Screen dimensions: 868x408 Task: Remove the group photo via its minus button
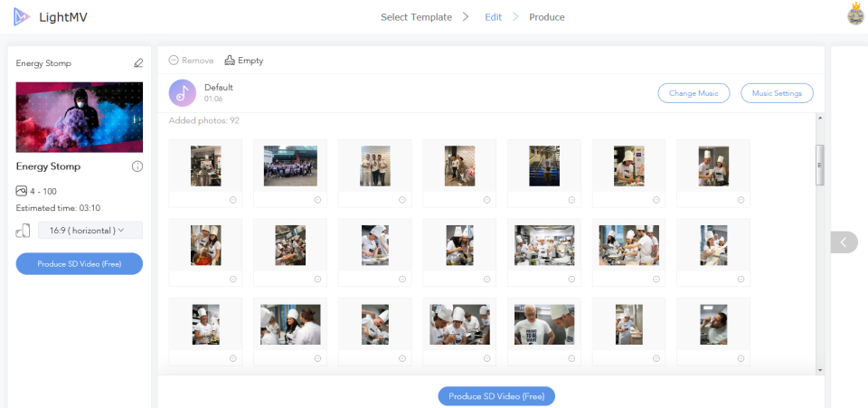point(317,200)
